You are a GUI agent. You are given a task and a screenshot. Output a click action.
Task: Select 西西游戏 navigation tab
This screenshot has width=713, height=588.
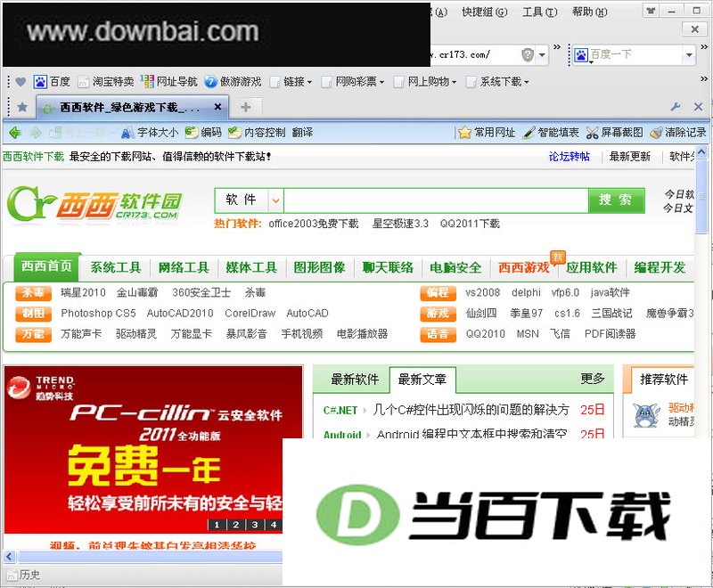point(524,267)
